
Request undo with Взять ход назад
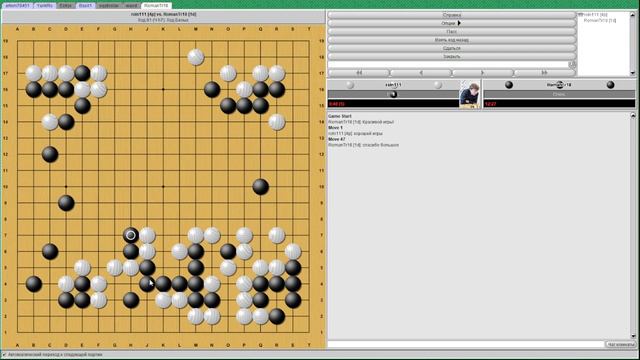452,40
